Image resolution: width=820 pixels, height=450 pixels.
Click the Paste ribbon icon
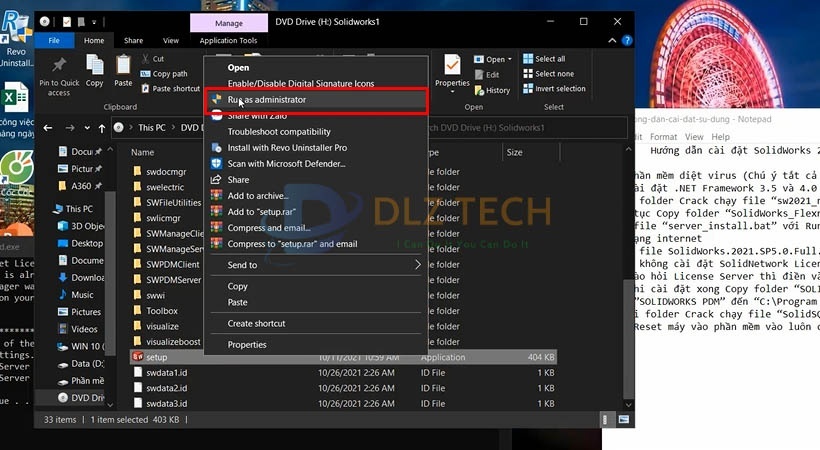[x=123, y=71]
